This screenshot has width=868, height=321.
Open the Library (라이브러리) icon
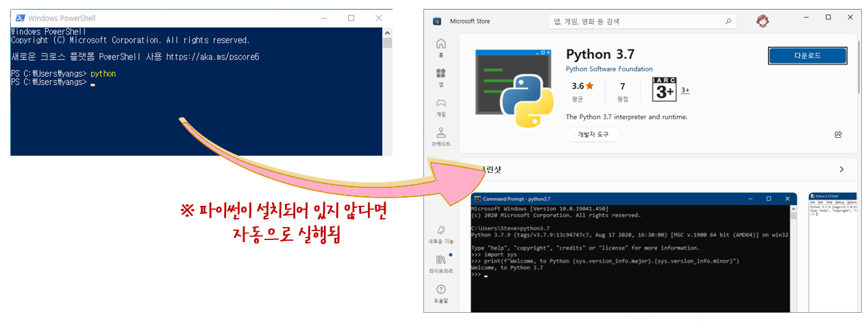coord(441,263)
